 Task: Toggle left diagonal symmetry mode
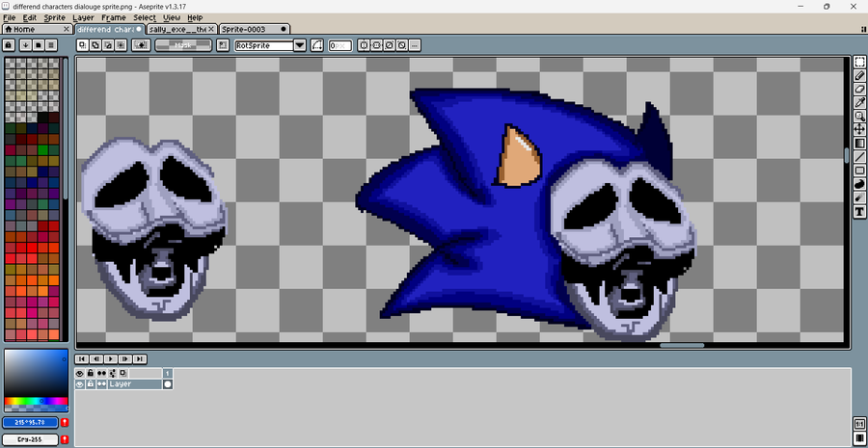402,45
